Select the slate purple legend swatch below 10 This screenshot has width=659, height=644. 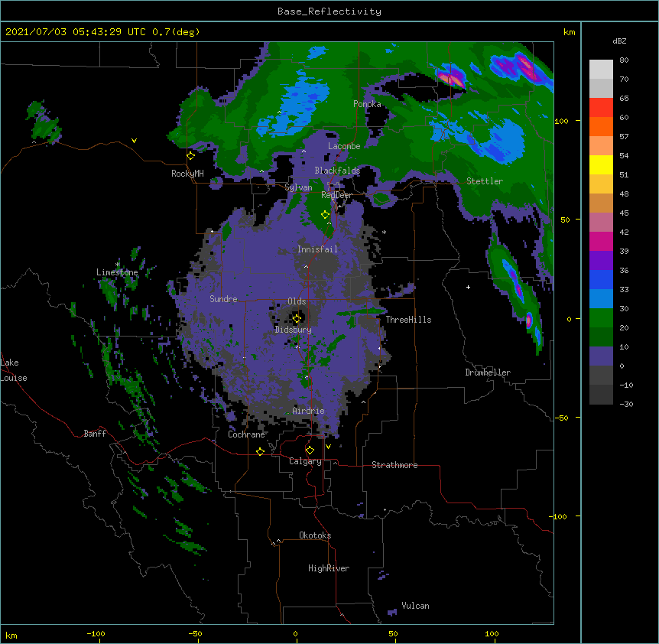tap(601, 356)
